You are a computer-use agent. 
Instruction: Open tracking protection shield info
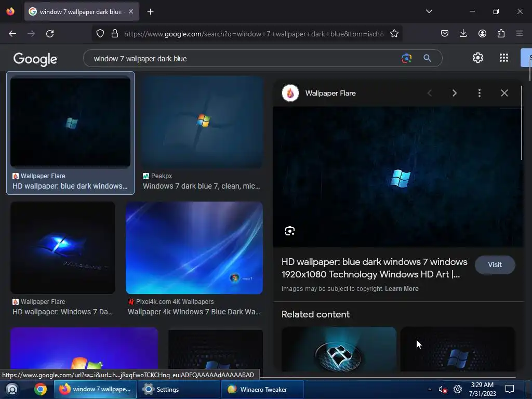(100, 34)
